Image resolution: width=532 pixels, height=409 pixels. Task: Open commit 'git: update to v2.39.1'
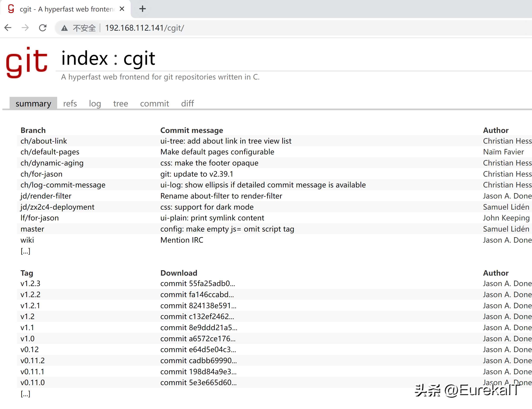(197, 174)
